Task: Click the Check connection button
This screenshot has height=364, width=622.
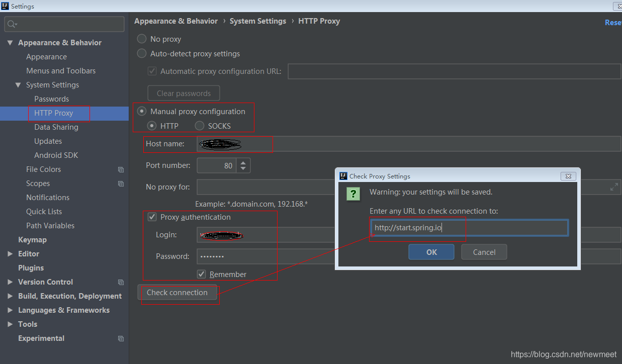Action: pyautogui.click(x=177, y=292)
